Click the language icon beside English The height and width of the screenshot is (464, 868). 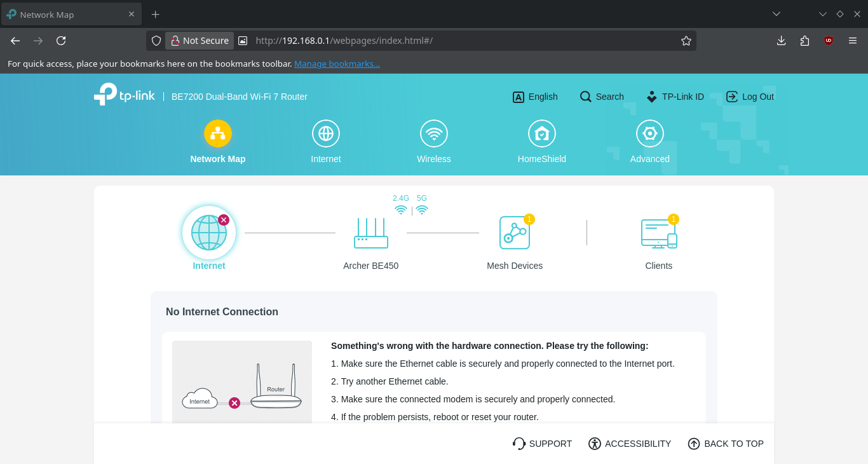[519, 97]
